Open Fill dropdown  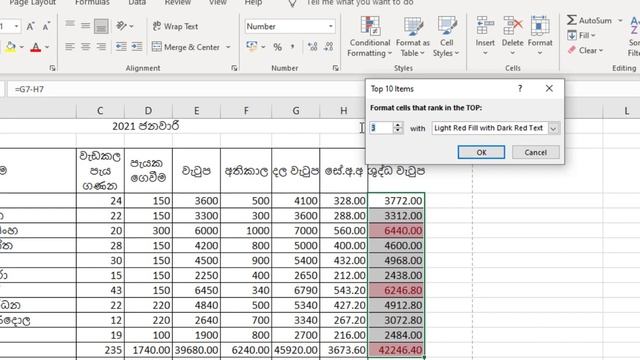coord(582,36)
